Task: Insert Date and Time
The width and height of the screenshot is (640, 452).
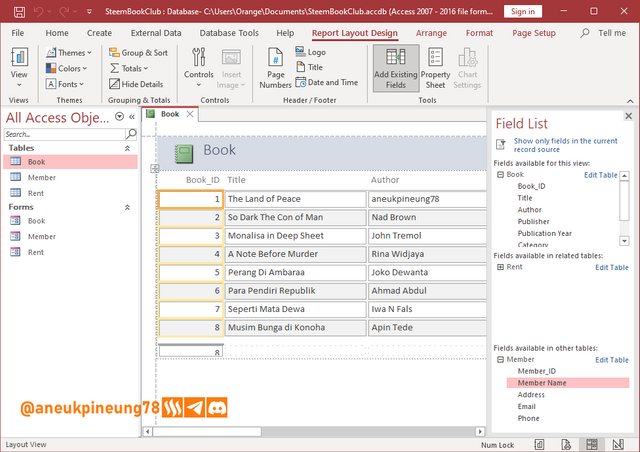Action: [x=327, y=82]
